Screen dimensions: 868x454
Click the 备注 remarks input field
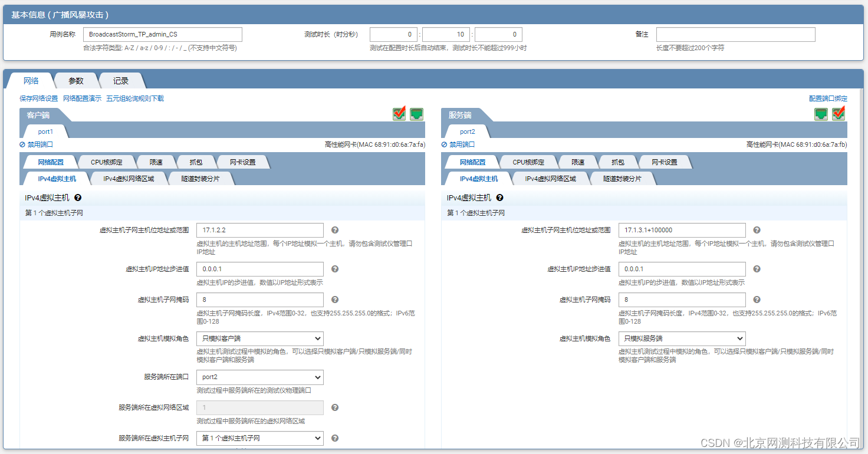(x=736, y=34)
